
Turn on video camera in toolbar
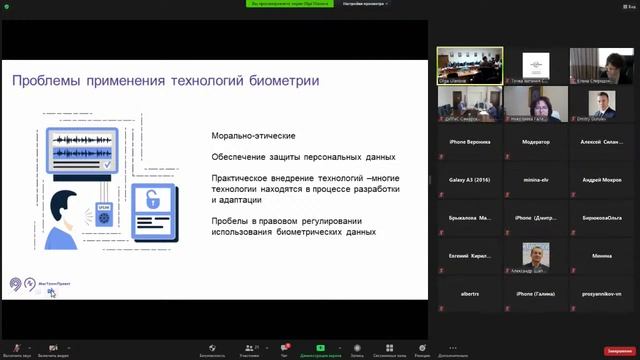[53, 350]
